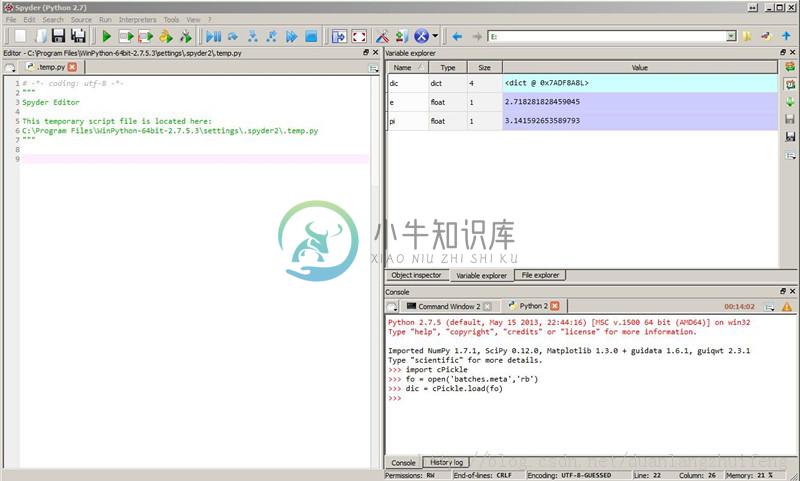Screen dimensions: 800x481
Task: Open console options menu icon
Action: (769, 307)
